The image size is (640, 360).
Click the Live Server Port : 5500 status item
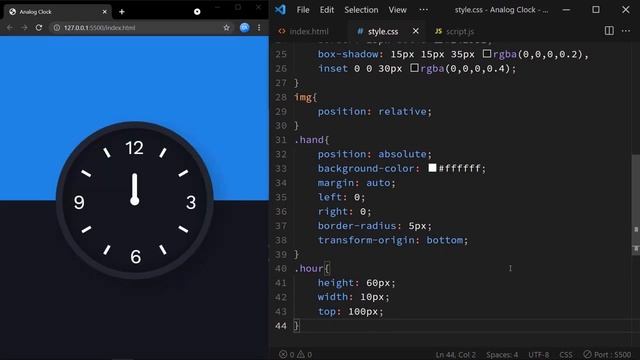click(607, 354)
